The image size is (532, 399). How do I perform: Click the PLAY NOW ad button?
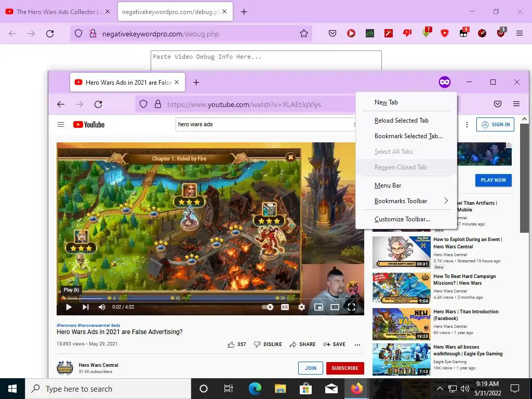(494, 180)
